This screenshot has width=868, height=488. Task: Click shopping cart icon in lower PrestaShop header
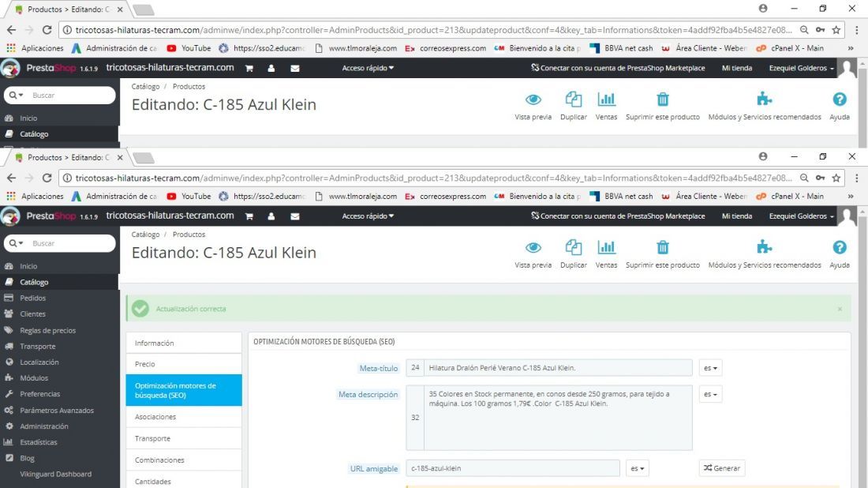[x=249, y=216]
